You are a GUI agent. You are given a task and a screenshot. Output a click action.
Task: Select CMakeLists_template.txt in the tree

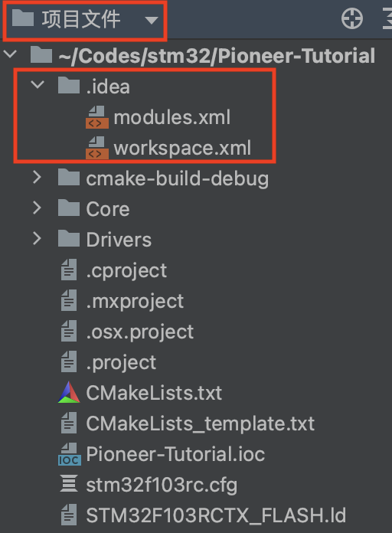coord(201,424)
